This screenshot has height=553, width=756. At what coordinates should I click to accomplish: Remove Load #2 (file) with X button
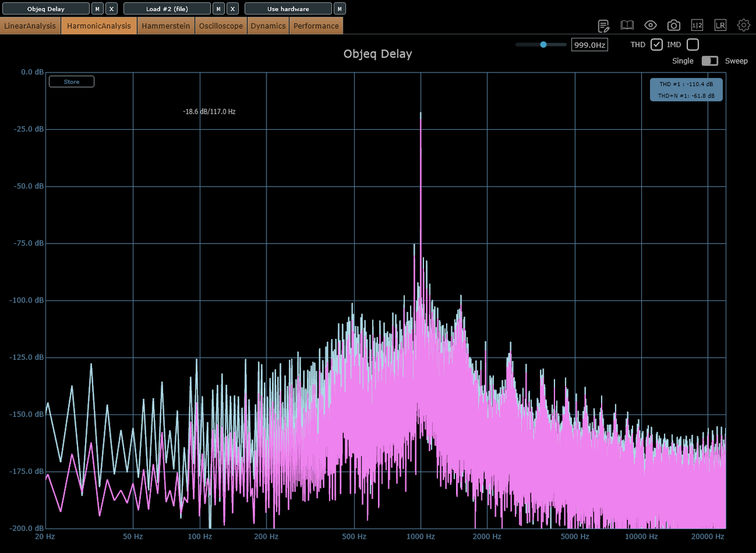pyautogui.click(x=232, y=9)
